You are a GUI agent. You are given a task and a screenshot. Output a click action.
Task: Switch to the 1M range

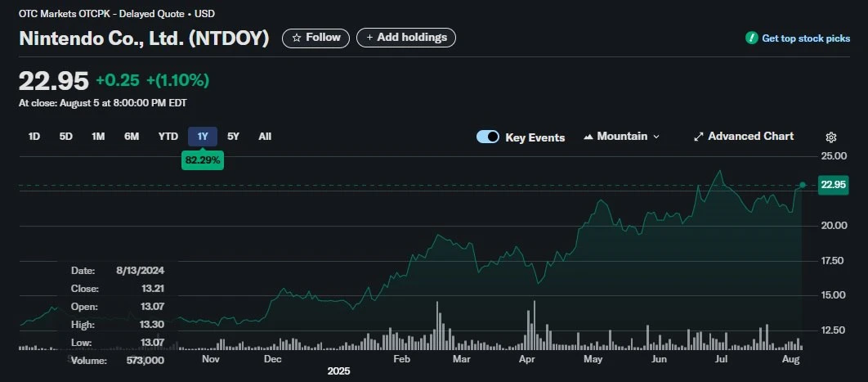tap(98, 136)
